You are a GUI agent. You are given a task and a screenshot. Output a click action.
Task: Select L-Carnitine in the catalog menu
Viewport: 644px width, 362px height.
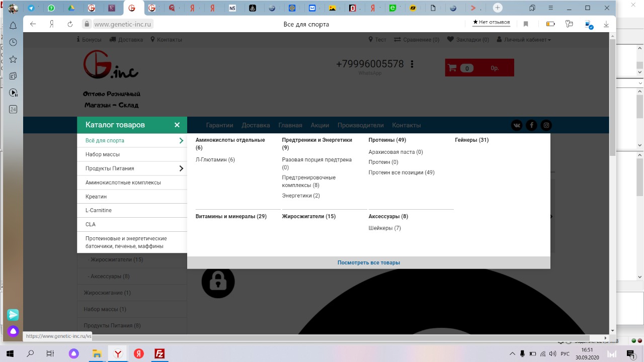(x=132, y=211)
